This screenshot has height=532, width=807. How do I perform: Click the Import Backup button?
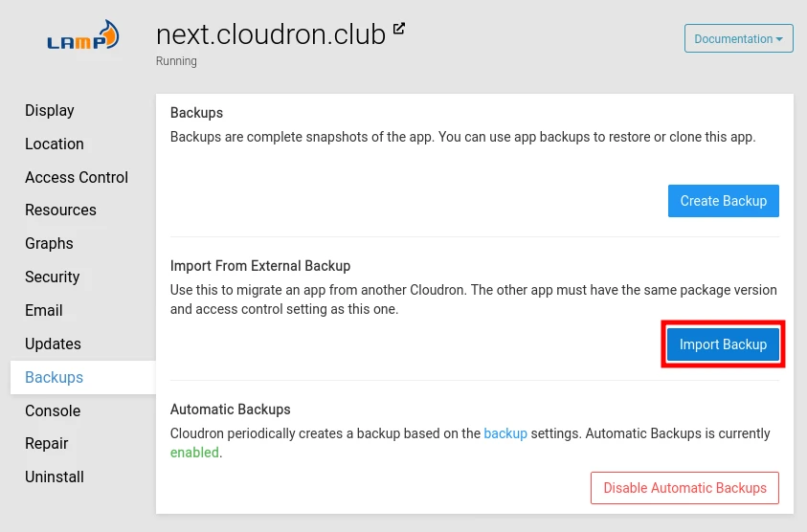723,344
